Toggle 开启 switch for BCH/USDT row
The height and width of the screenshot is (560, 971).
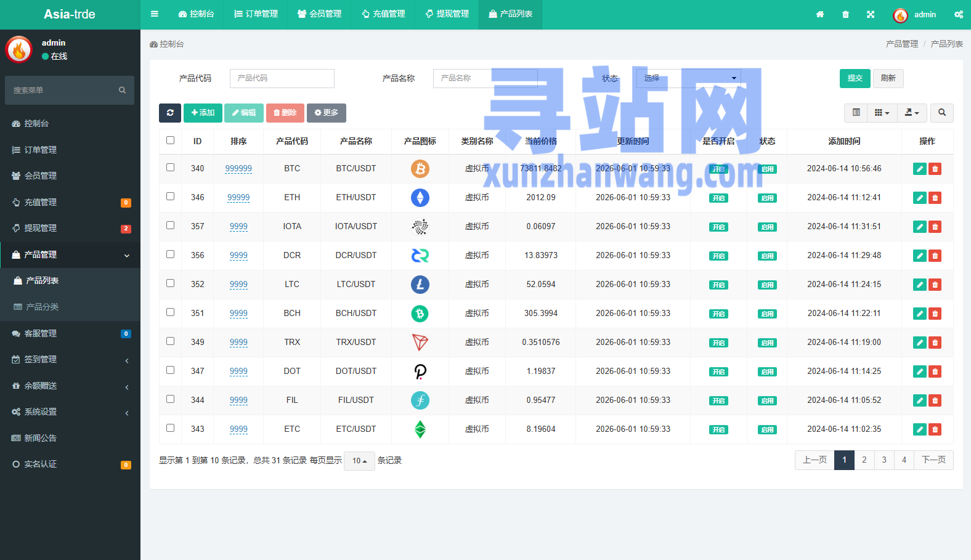pyautogui.click(x=718, y=314)
